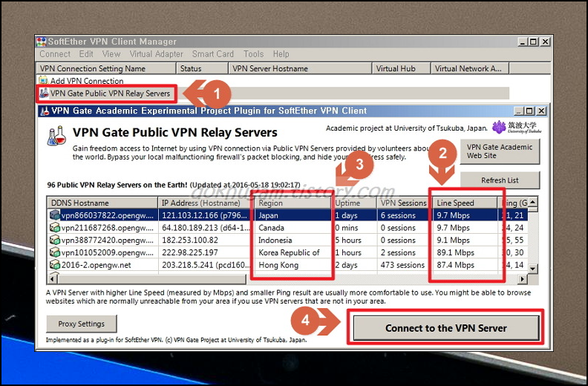Viewport: 588px width, 386px height.
Task: Select Add VPN Connection entry text
Action: coord(87,81)
